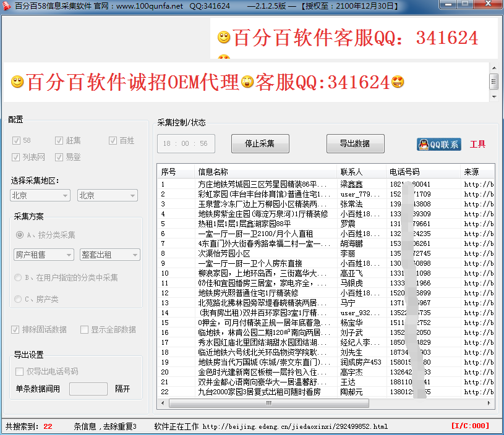Click contact name 胡海鹏
This screenshot has width=504, height=435.
pos(351,243)
